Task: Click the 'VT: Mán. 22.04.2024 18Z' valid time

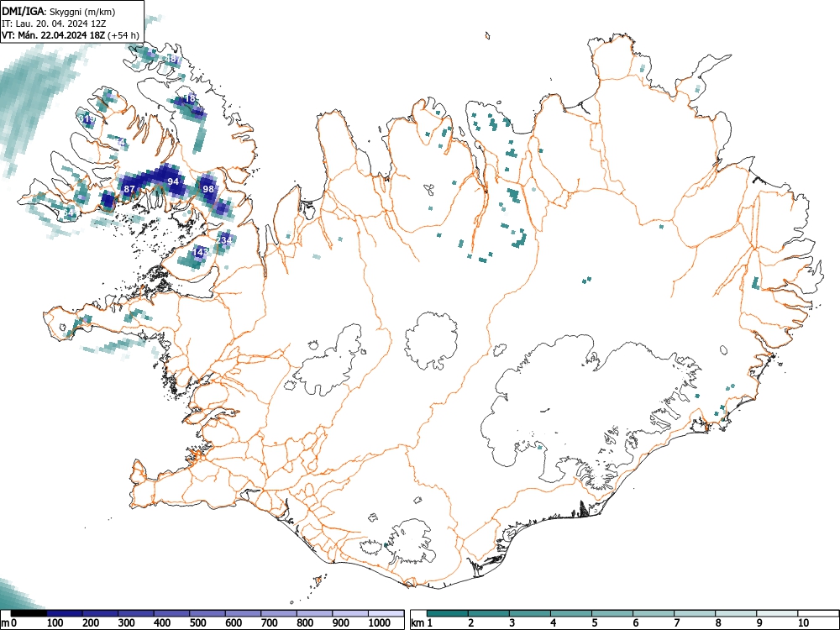Action: tap(54, 35)
